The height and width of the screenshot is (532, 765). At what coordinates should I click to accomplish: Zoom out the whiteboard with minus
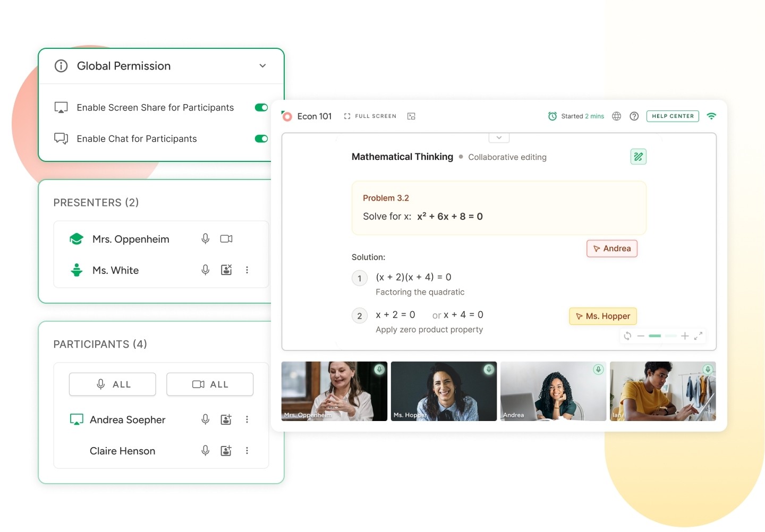(x=641, y=336)
